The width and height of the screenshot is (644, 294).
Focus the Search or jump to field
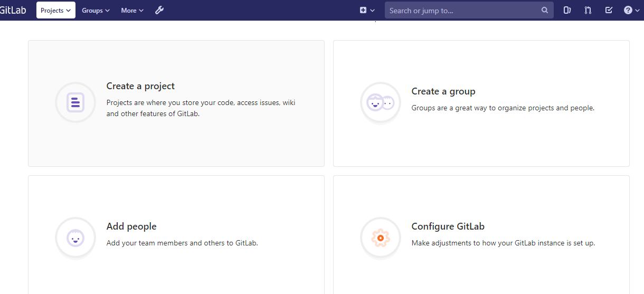point(469,10)
